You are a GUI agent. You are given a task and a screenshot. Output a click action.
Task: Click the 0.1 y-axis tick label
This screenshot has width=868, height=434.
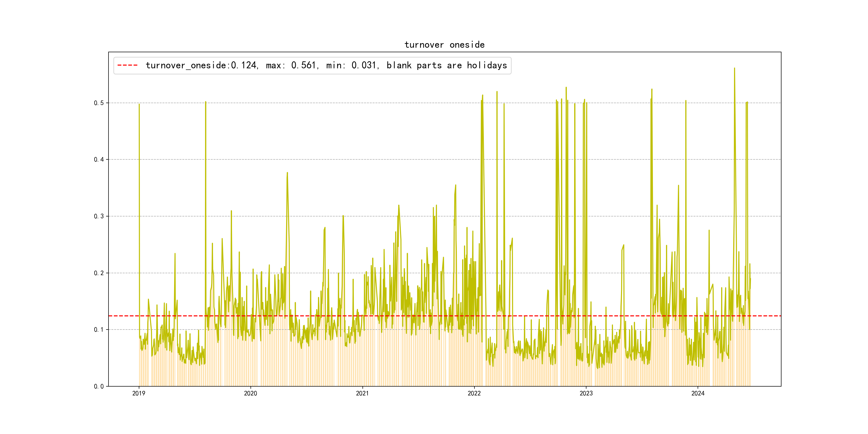click(99, 330)
